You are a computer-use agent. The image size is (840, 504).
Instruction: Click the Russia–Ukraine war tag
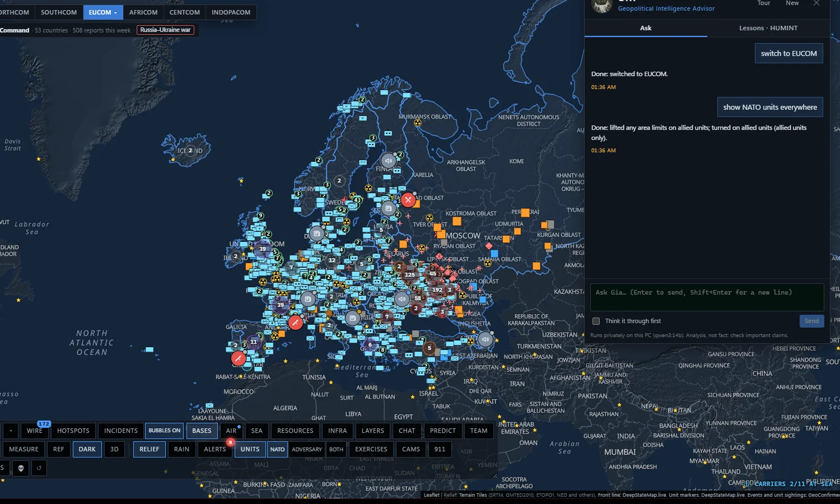(165, 30)
